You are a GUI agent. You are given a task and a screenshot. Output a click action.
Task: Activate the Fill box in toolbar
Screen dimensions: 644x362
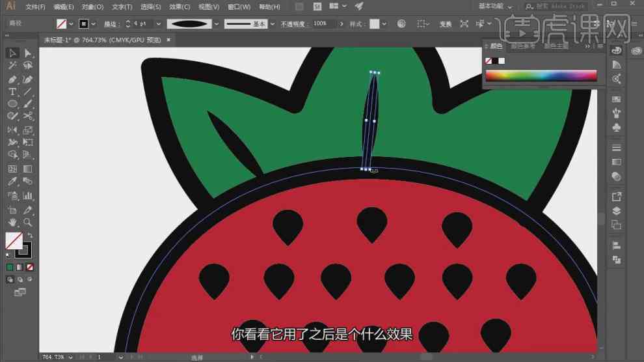pyautogui.click(x=14, y=241)
